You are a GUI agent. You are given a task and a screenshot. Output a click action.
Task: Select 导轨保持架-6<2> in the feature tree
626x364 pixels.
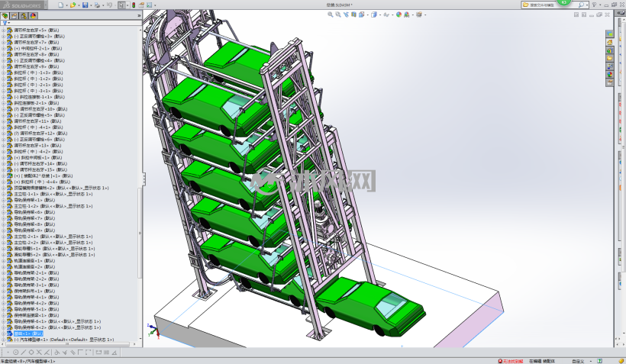57,327
